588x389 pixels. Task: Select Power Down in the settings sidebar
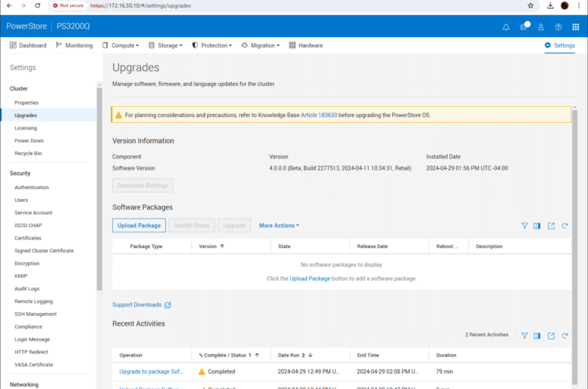[x=29, y=141]
